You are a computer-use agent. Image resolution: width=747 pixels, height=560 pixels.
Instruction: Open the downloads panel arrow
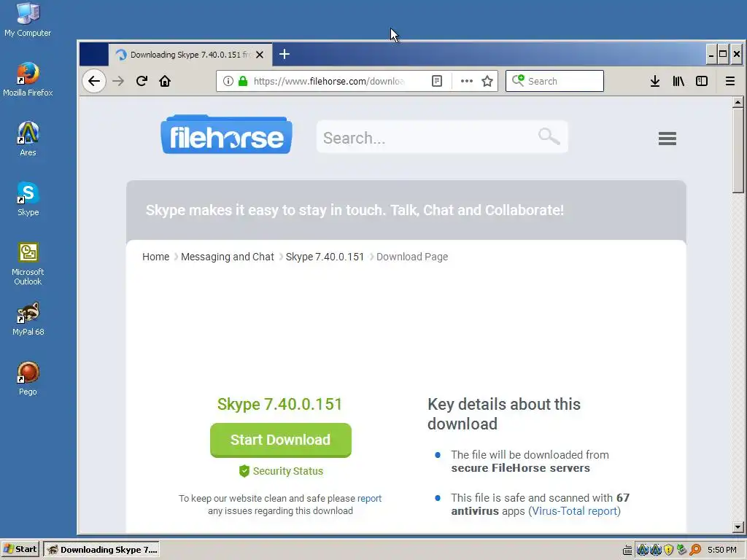click(655, 81)
